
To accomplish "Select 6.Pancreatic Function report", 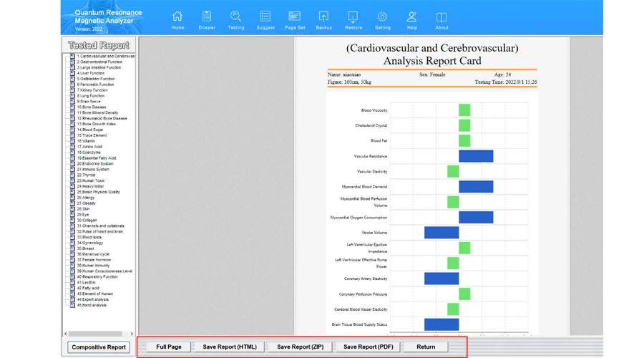I will (x=95, y=84).
